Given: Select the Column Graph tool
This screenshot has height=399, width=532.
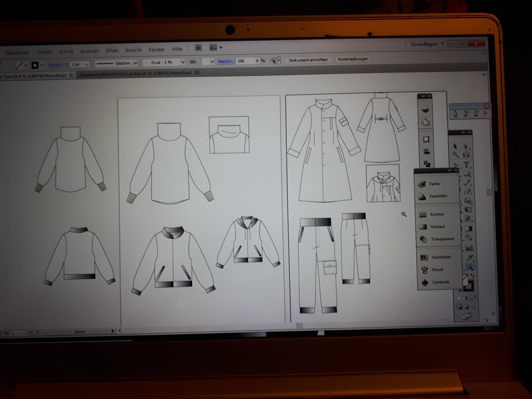Looking at the screenshot, I should tap(469, 247).
